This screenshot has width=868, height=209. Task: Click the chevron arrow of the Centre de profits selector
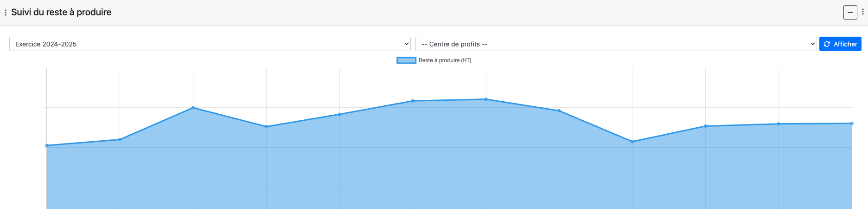coord(812,44)
